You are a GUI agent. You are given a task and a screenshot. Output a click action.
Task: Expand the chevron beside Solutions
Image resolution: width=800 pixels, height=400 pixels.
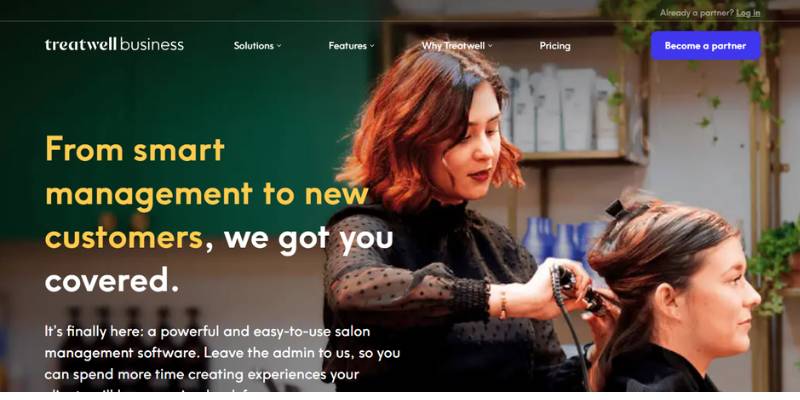279,46
